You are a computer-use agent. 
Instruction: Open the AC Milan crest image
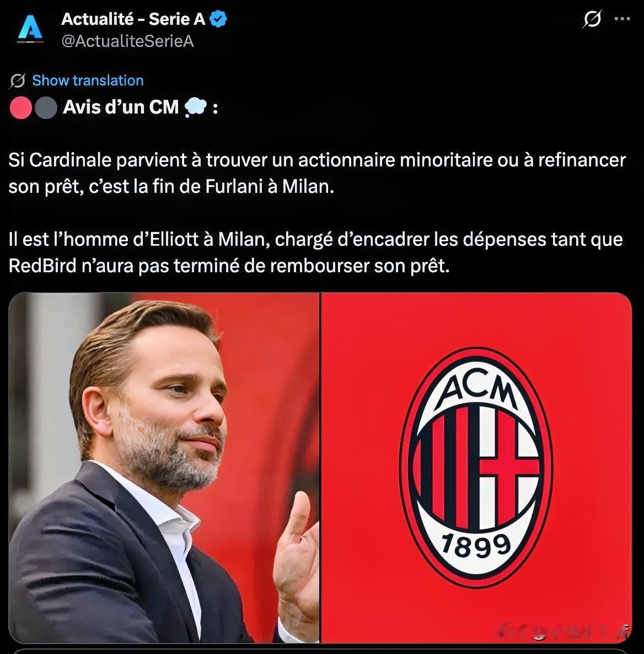tap(476, 468)
